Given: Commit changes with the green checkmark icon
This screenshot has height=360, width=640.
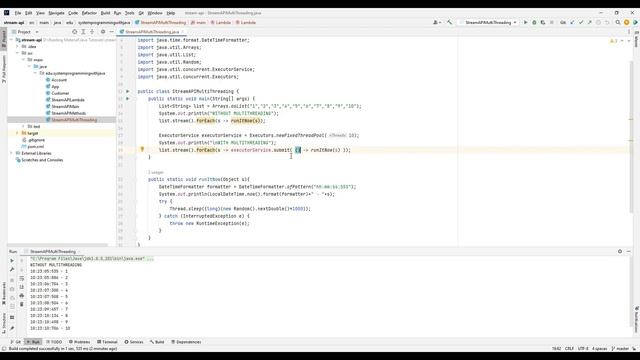Looking at the screenshot, I should pos(581,22).
